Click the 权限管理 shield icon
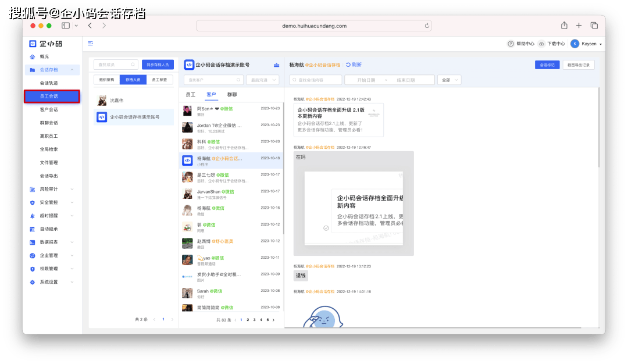628x364 pixels. pyautogui.click(x=33, y=269)
